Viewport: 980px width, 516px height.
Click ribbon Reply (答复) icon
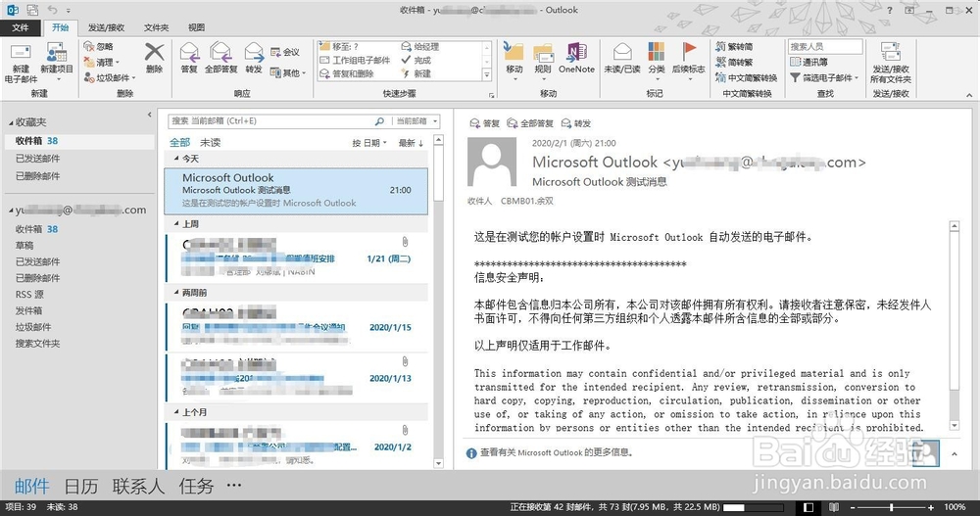coord(189,52)
